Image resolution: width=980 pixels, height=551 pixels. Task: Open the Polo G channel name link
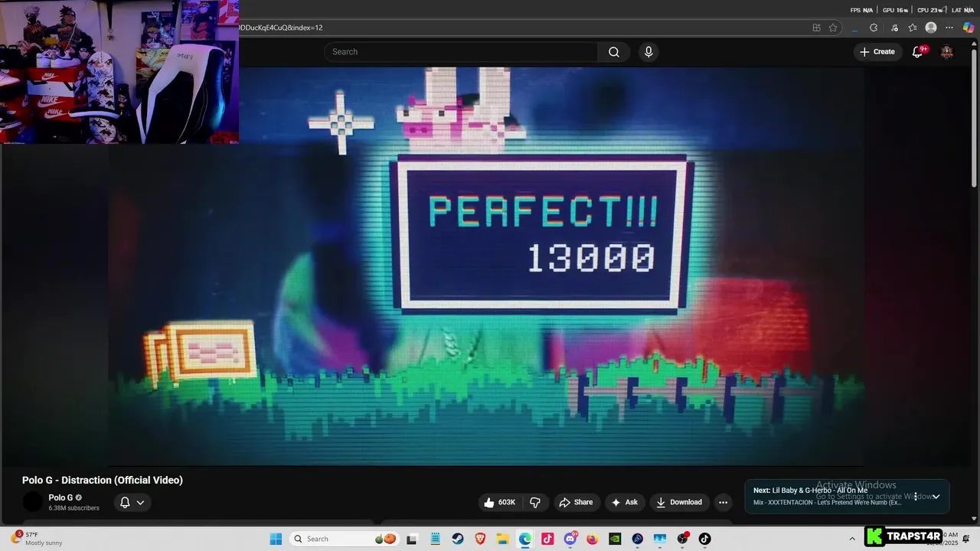pos(60,497)
